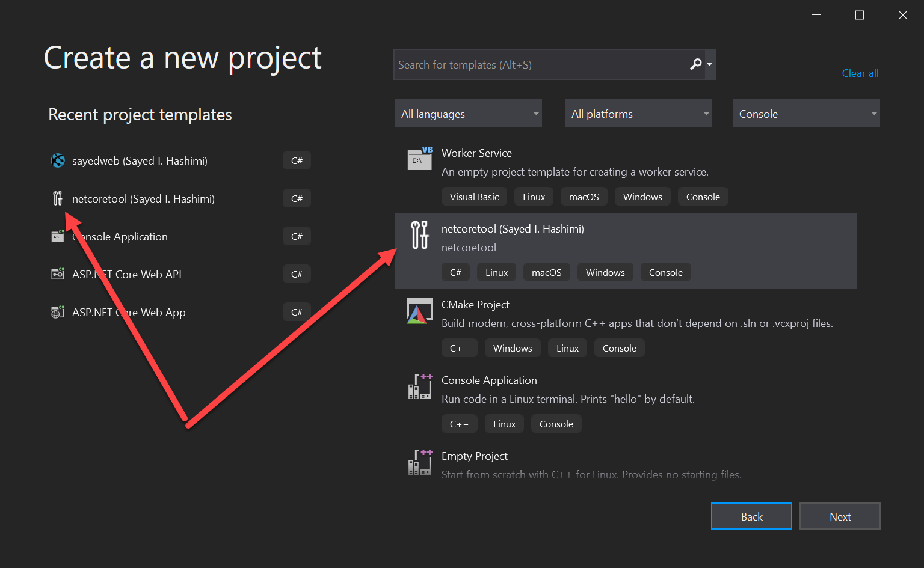Click the C++ tag on Console Application

click(459, 424)
